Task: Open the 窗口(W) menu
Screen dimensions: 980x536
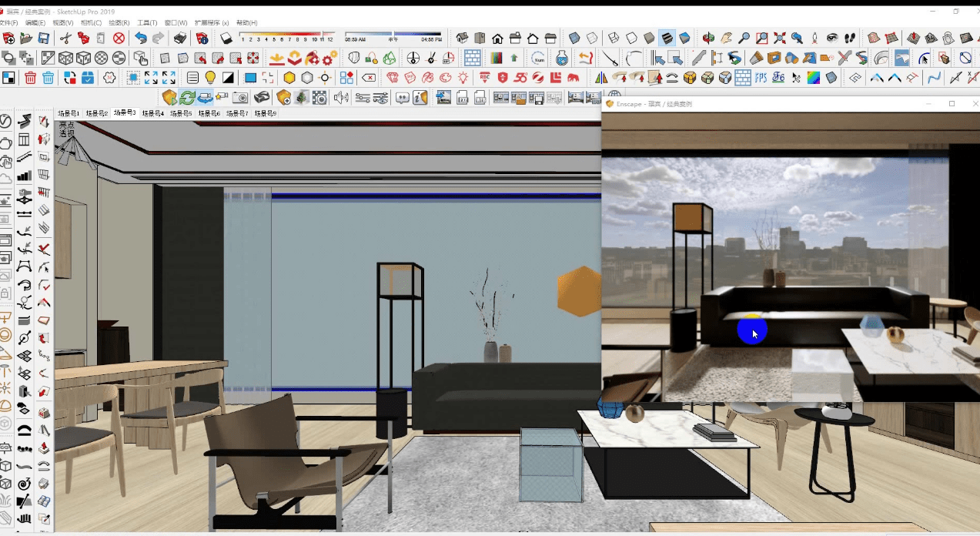Action: (176, 23)
